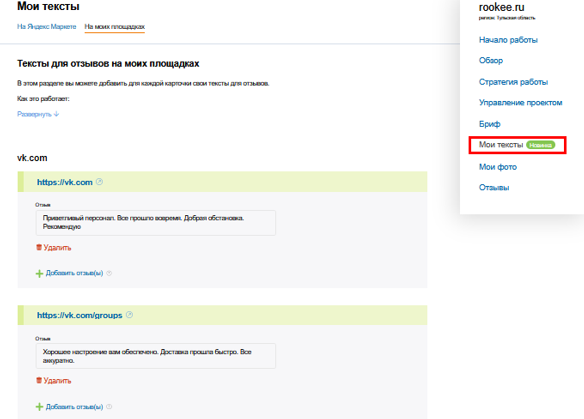Click external link icon next to https://vk.com
584x419 pixels.
coord(99,182)
